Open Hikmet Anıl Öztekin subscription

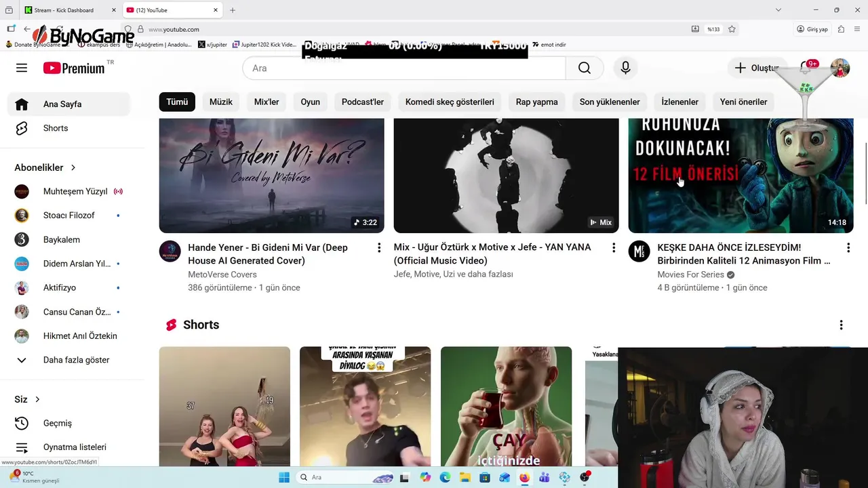pos(68,335)
